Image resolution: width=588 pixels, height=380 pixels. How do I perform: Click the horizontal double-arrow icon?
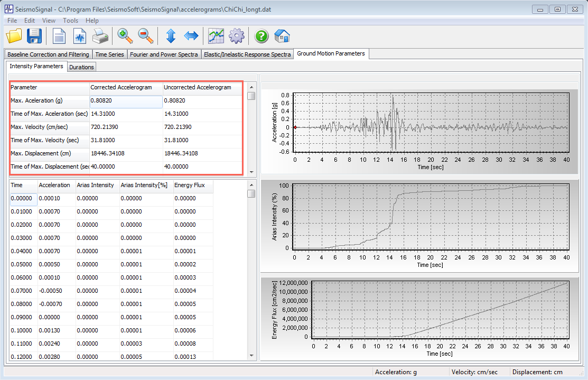(x=191, y=36)
